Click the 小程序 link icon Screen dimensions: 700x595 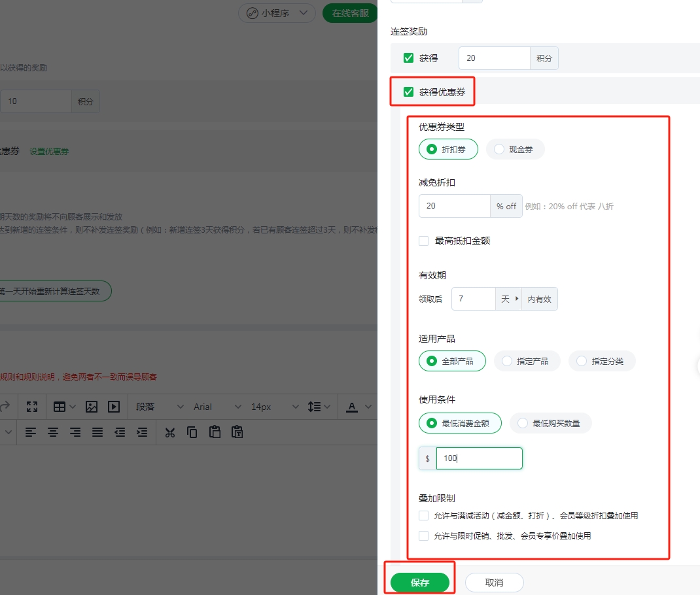[253, 13]
